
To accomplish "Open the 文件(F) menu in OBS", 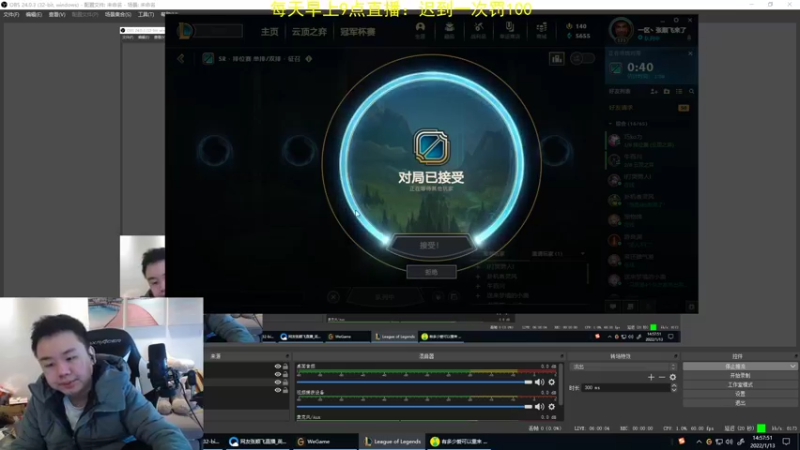I will [x=11, y=14].
